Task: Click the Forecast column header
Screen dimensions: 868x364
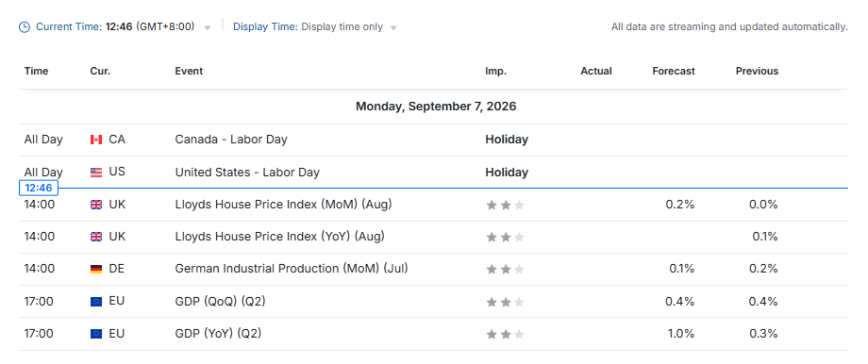Action: point(674,71)
